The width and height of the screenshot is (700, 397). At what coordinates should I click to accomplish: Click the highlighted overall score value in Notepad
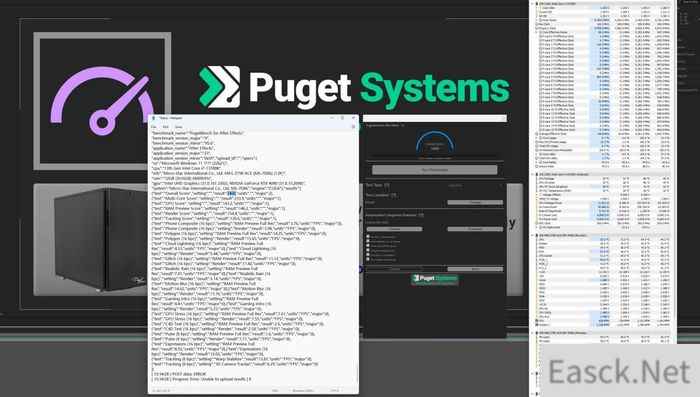tap(231, 193)
